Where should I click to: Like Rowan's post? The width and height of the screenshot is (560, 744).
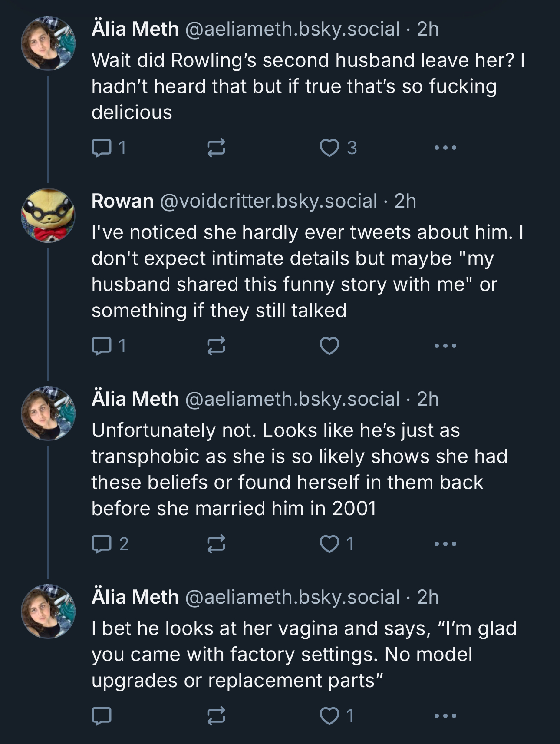pyautogui.click(x=329, y=346)
